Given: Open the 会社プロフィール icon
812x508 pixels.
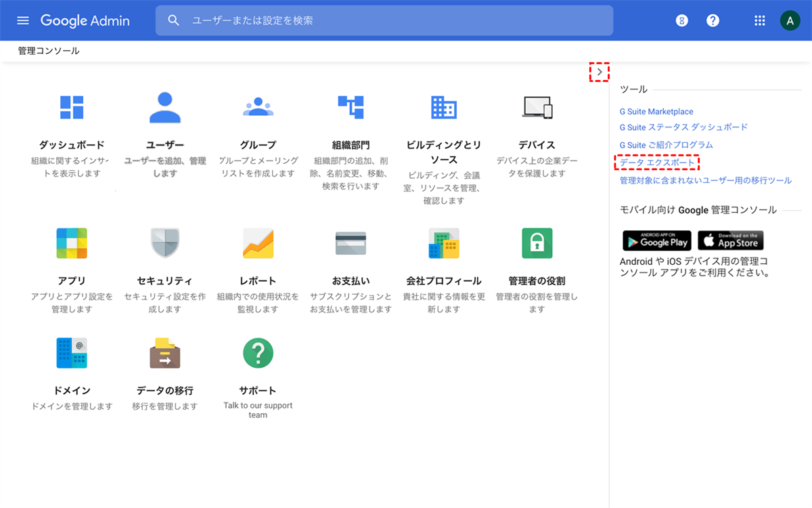Looking at the screenshot, I should point(444,243).
